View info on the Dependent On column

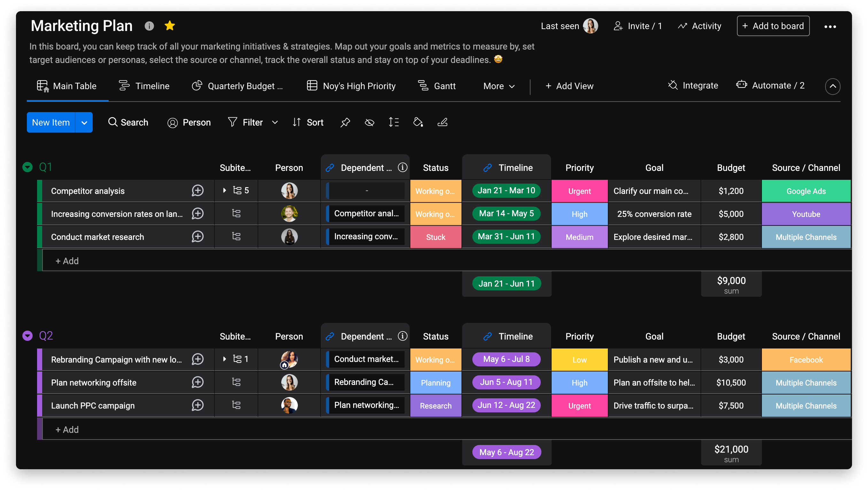pos(402,167)
